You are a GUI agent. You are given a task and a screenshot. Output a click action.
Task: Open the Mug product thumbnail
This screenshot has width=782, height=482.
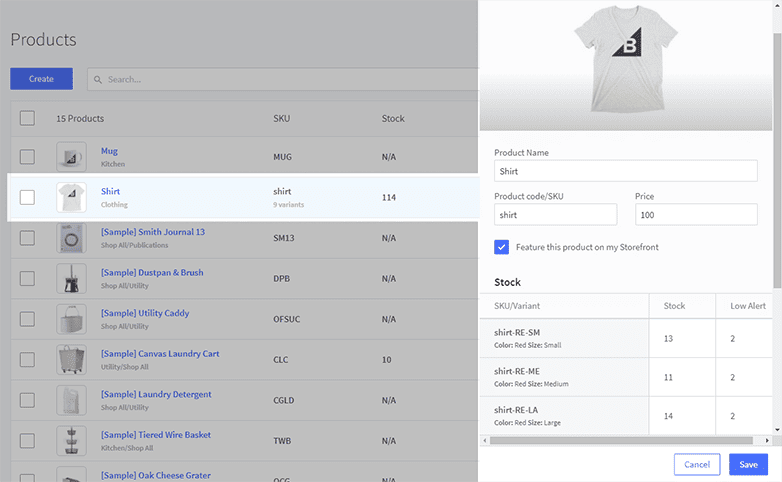(71, 157)
